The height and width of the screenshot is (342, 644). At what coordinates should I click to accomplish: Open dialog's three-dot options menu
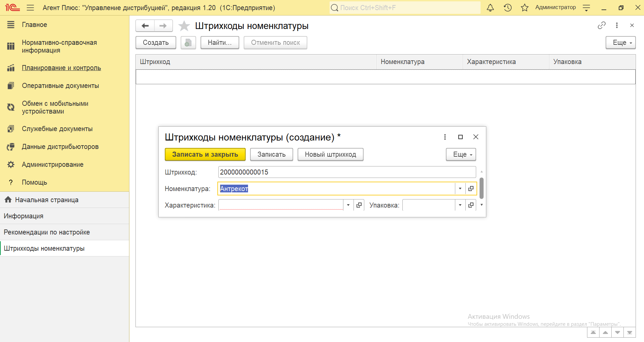pyautogui.click(x=445, y=137)
